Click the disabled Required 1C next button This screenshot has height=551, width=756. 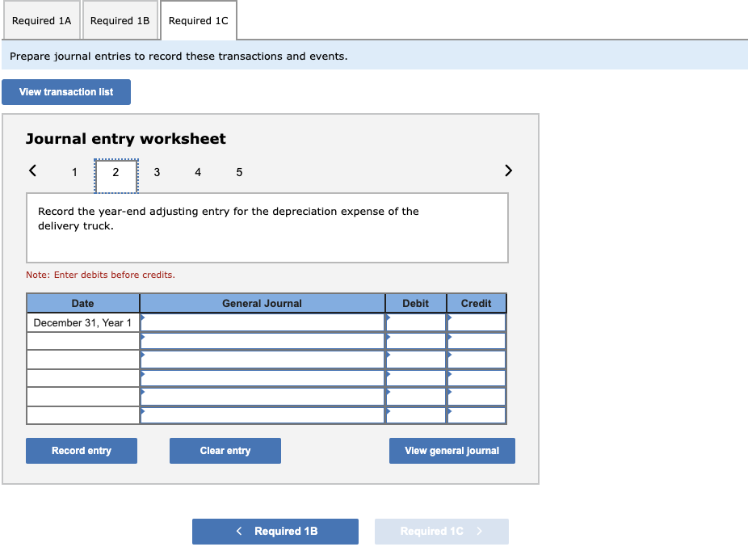(442, 532)
